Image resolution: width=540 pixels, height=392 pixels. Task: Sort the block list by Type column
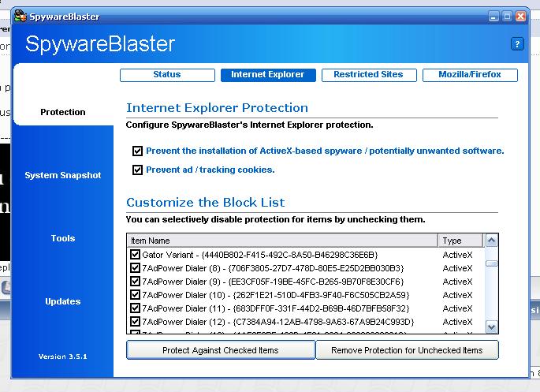[x=460, y=241]
